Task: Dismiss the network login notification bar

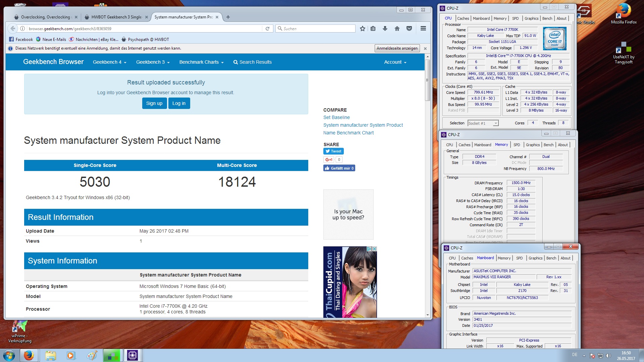Action: click(x=425, y=49)
